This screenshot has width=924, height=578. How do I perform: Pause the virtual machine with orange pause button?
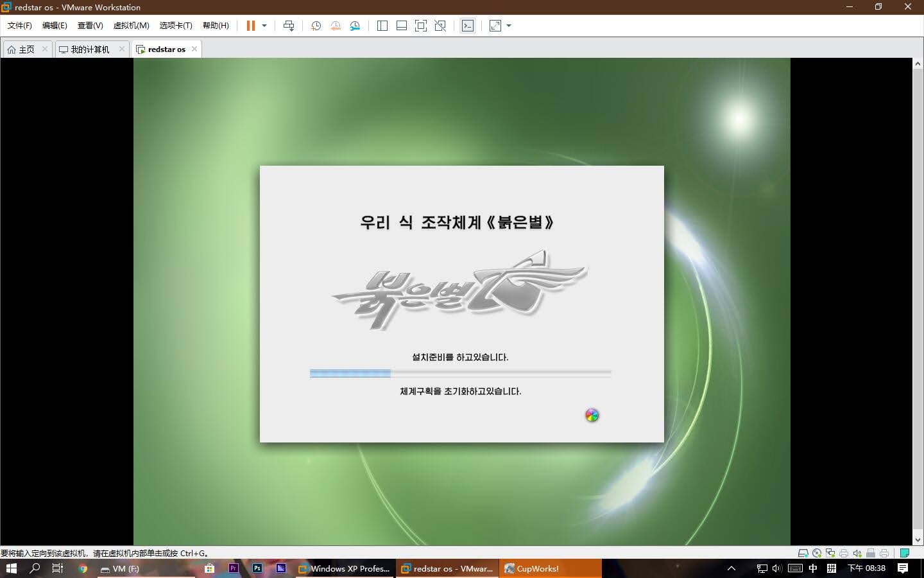(250, 26)
